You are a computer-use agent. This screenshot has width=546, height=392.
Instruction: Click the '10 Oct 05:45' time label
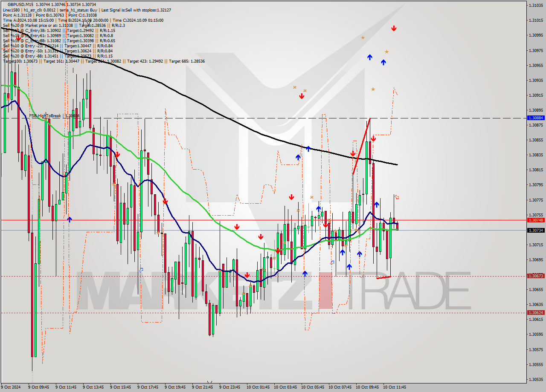pos(312,387)
